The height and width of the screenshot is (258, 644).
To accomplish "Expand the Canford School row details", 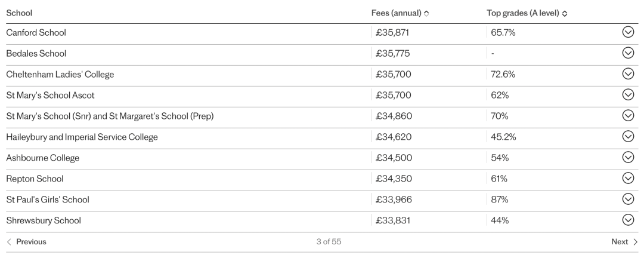I will click(x=628, y=32).
